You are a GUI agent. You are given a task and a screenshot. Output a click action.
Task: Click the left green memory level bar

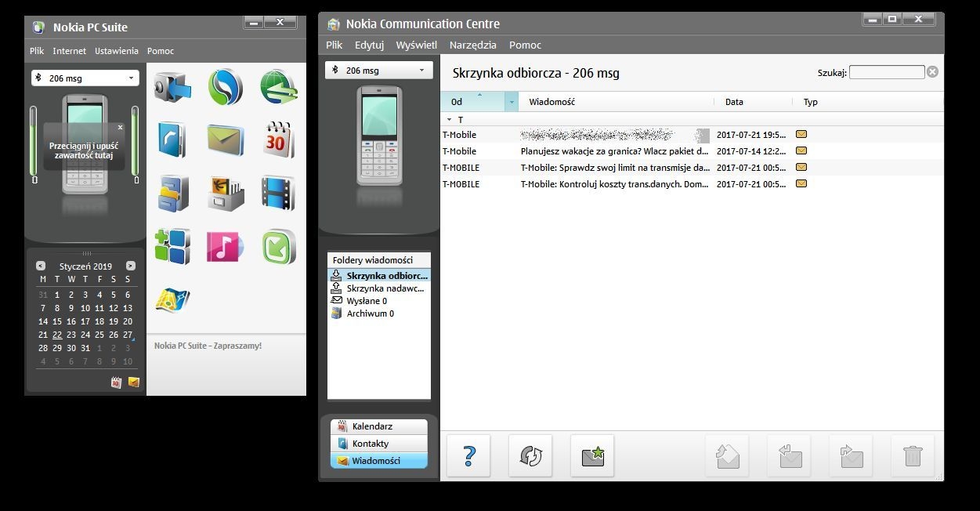coord(34,141)
